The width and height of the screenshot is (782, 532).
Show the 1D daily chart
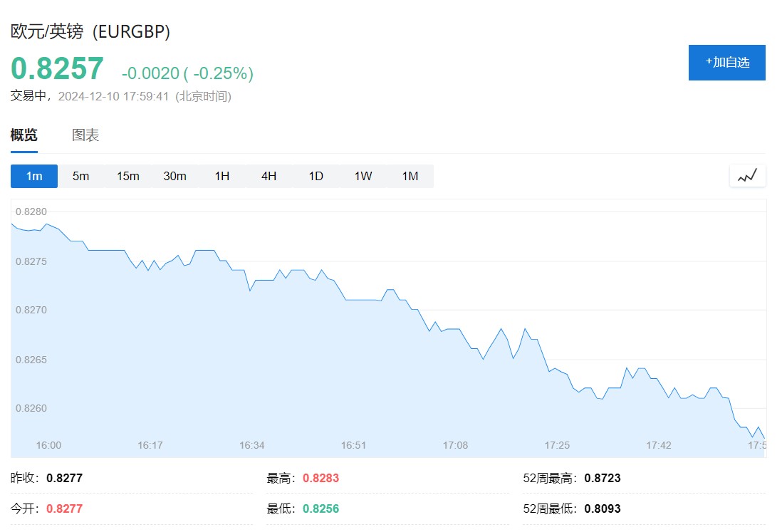pyautogui.click(x=316, y=176)
